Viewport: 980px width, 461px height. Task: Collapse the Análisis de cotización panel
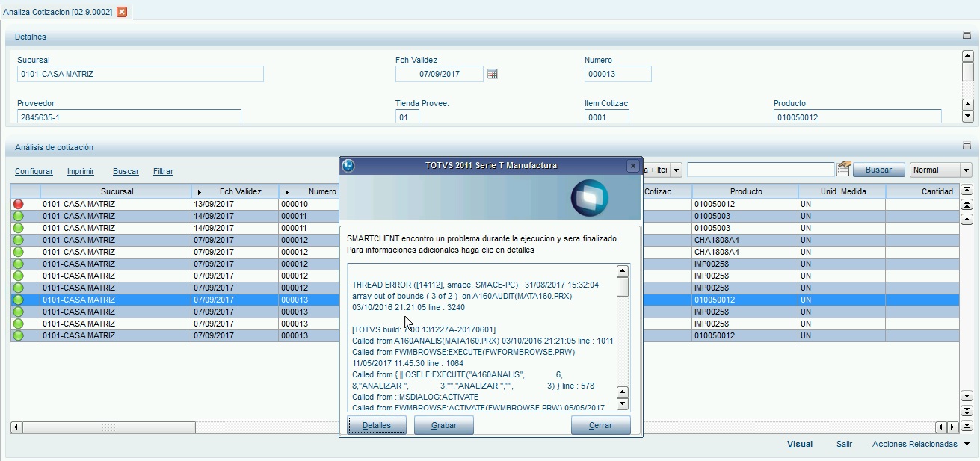967,146
